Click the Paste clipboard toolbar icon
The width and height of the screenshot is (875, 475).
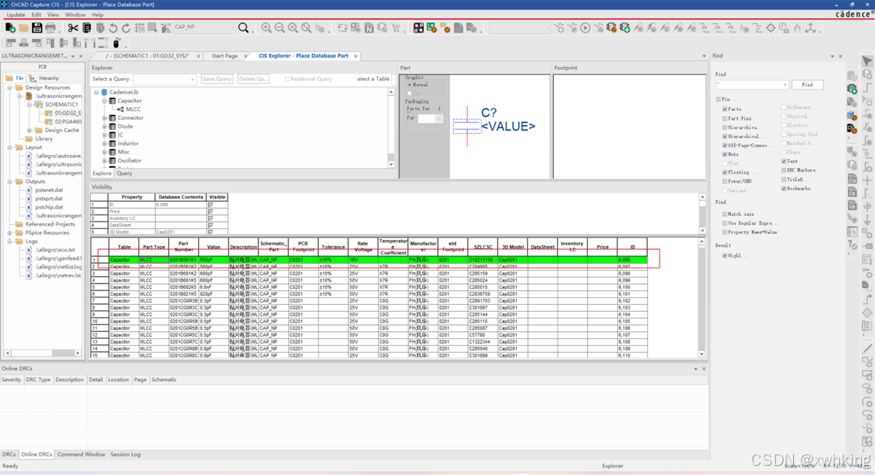tap(100, 27)
